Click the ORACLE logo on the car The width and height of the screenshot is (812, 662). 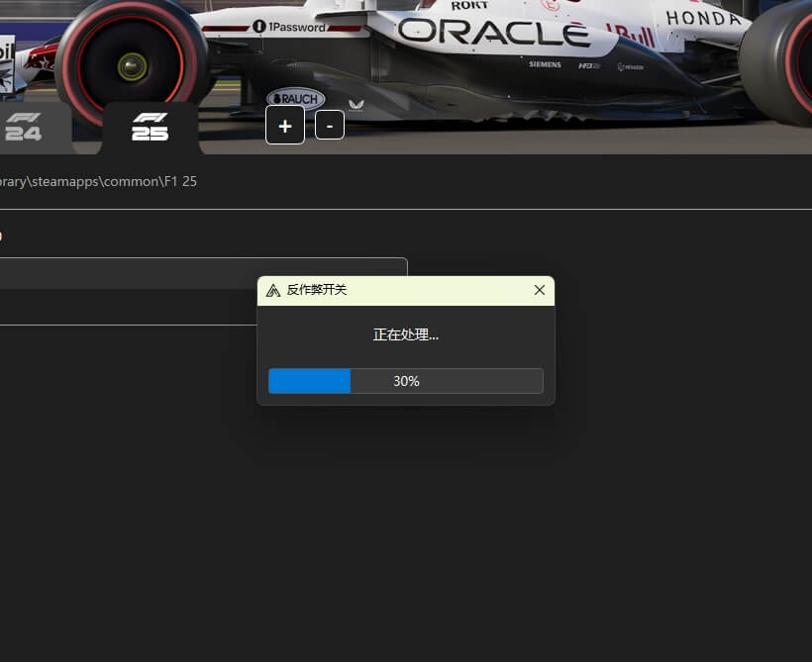(492, 32)
